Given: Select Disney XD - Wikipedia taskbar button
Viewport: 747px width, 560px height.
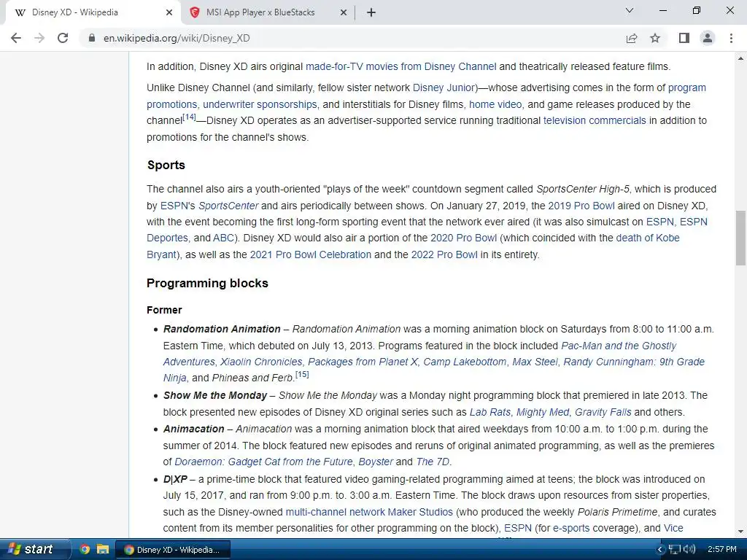Looking at the screenshot, I should [174, 550].
